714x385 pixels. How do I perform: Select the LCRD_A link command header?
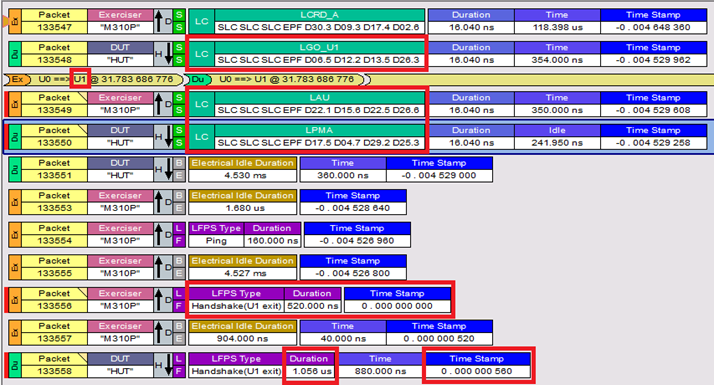click(320, 15)
